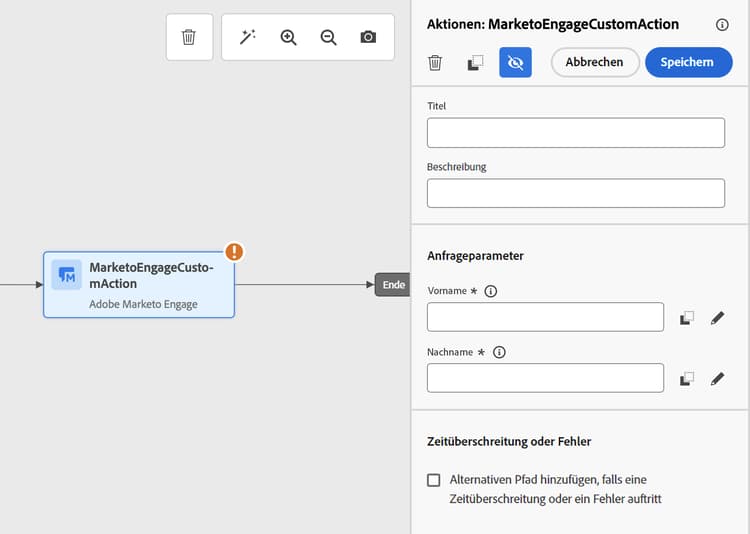Show info tooltip for Vorname parameter
Image resolution: width=750 pixels, height=534 pixels.
coord(490,291)
